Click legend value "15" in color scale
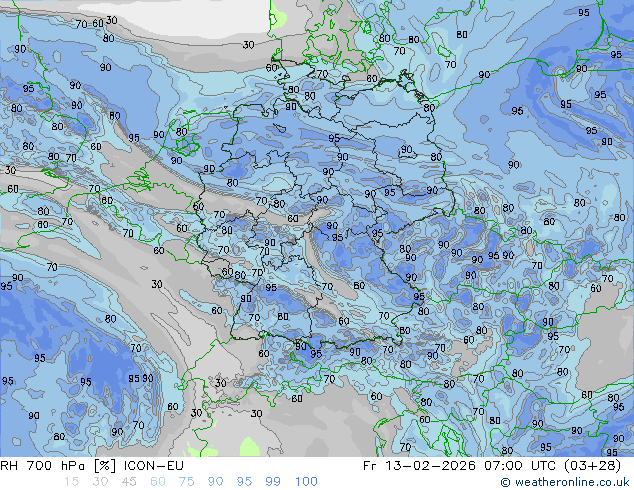 tap(71, 482)
